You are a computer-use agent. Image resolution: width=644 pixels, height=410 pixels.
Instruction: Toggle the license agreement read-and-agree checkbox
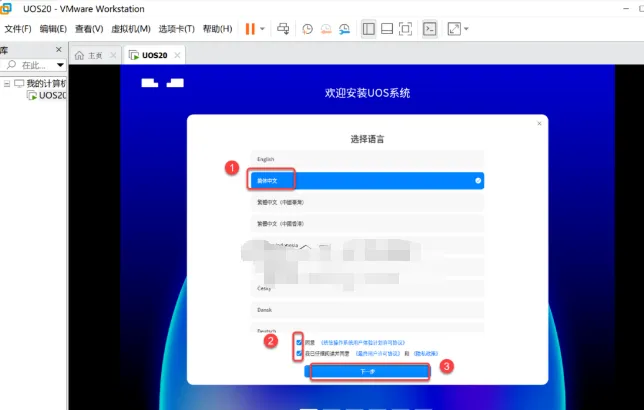[x=299, y=353]
